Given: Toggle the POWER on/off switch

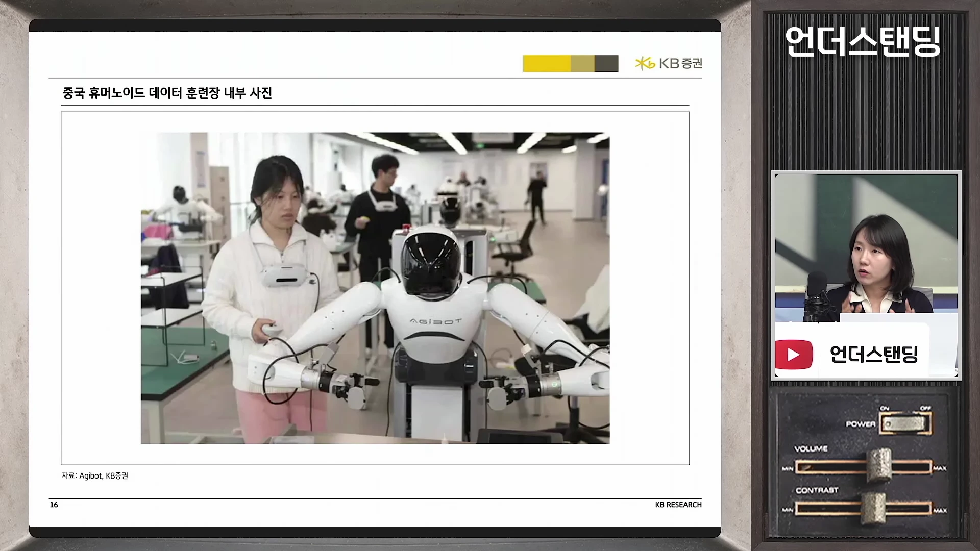Looking at the screenshot, I should click(x=904, y=424).
